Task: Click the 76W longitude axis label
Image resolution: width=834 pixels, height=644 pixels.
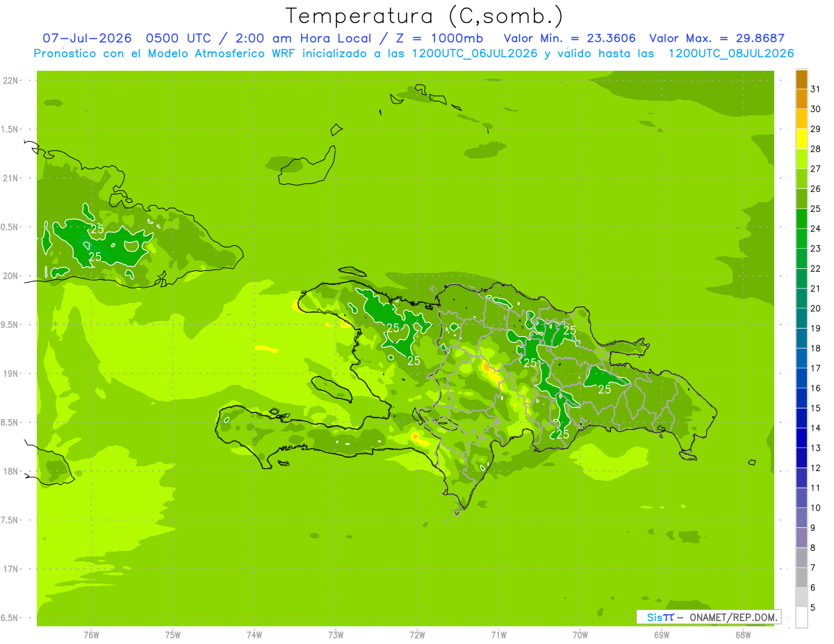Action: pos(91,634)
